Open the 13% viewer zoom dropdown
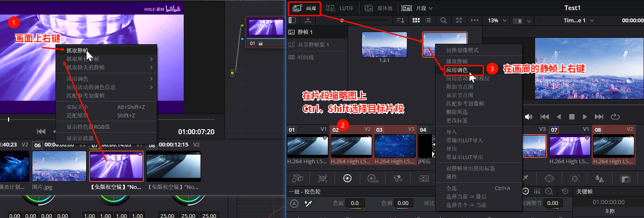This screenshot has height=218, width=644. (497, 21)
